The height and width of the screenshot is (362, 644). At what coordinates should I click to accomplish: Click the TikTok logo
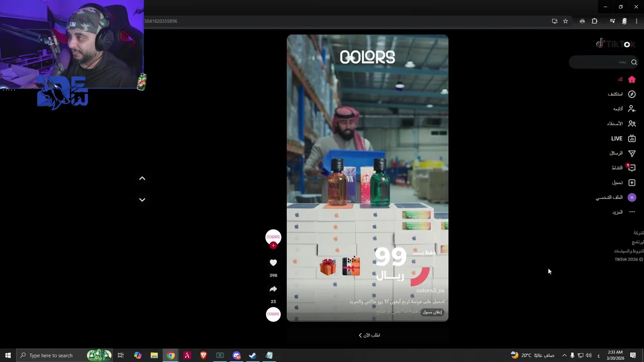pos(615,44)
